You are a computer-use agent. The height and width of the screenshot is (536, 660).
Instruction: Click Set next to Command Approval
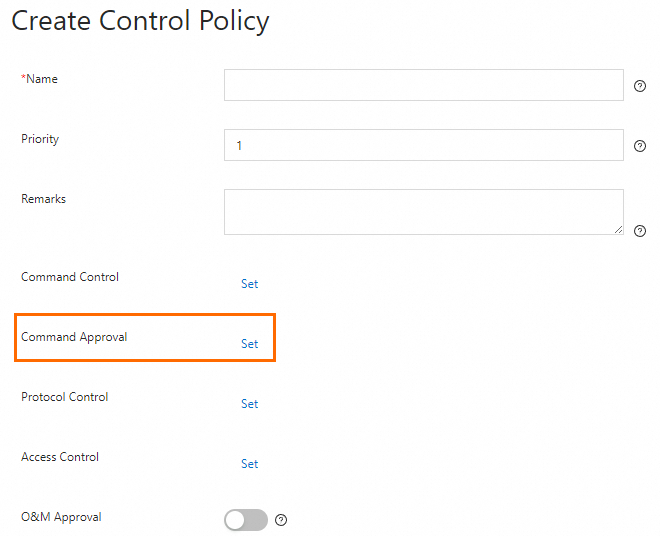tap(249, 344)
